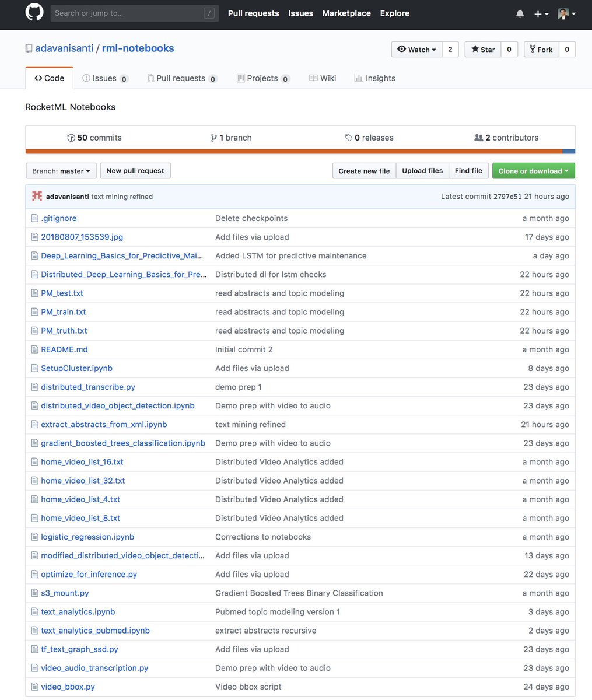
Task: View the 1 branch list
Action: pyautogui.click(x=232, y=138)
